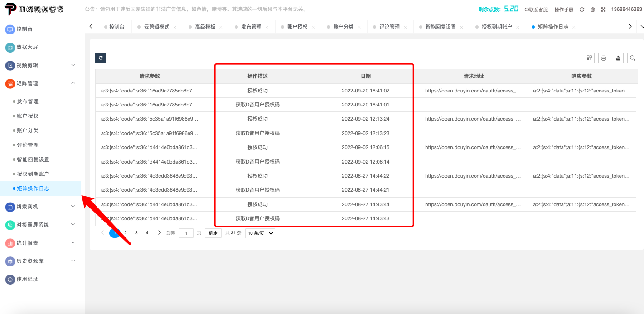Click the 控制台 sidebar icon
Image resolution: width=644 pixels, height=314 pixels.
coord(10,29)
